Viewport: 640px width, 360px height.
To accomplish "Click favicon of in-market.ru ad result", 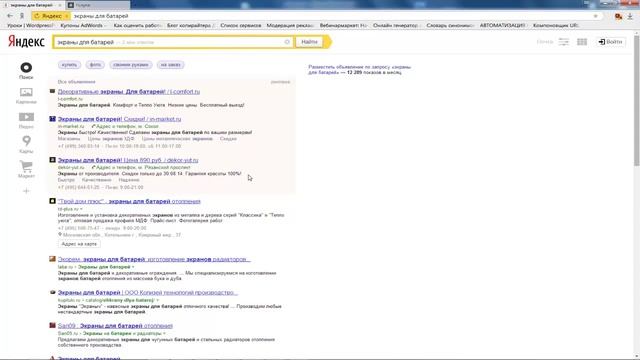I will pyautogui.click(x=52, y=119).
